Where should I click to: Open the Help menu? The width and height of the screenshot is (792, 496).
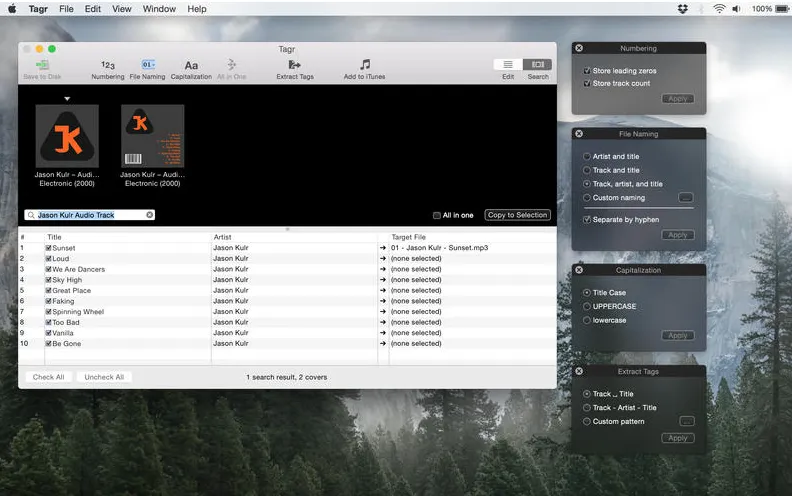click(x=197, y=9)
